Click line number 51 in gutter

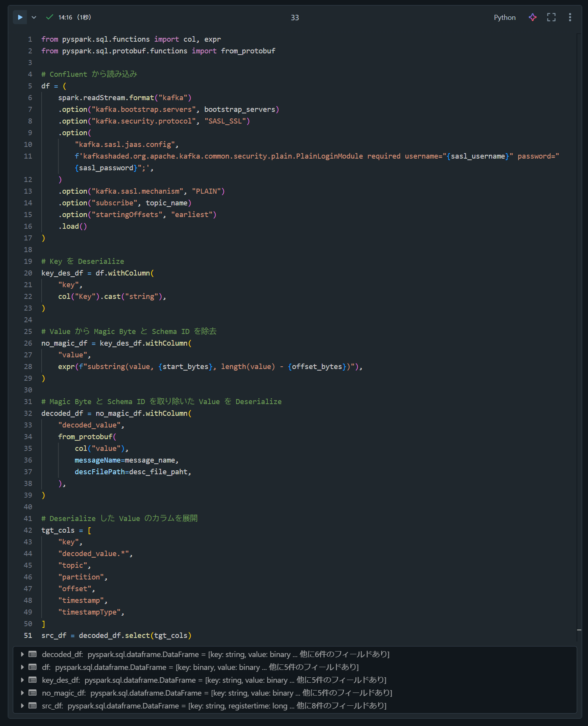coord(28,635)
